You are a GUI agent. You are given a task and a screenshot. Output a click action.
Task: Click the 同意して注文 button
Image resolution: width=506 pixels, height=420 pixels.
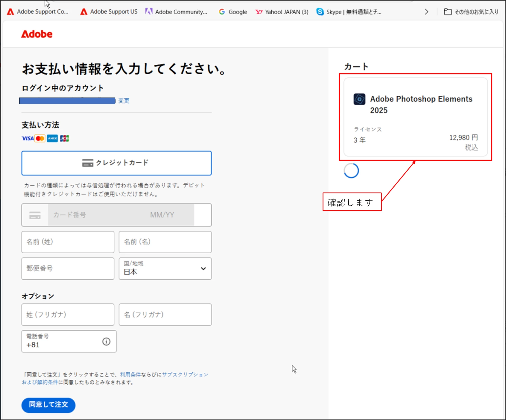[x=48, y=405]
